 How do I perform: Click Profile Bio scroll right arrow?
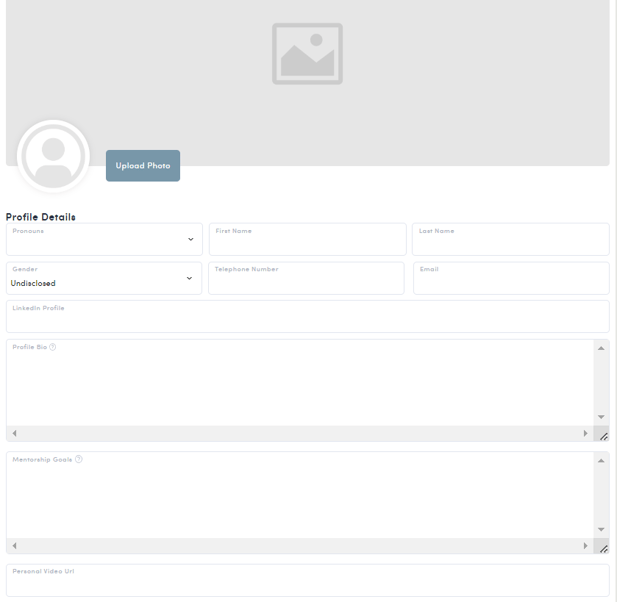coord(585,433)
